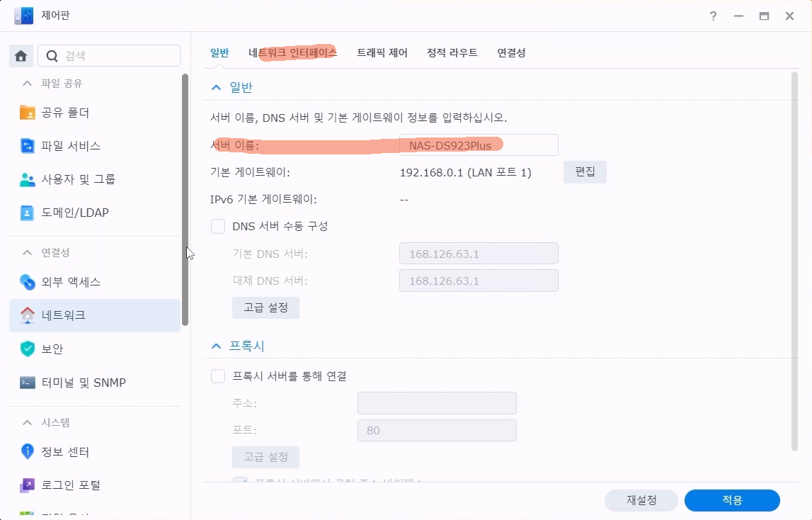
Task: Enable manual DNS server configuration checkbox
Action: coord(218,227)
